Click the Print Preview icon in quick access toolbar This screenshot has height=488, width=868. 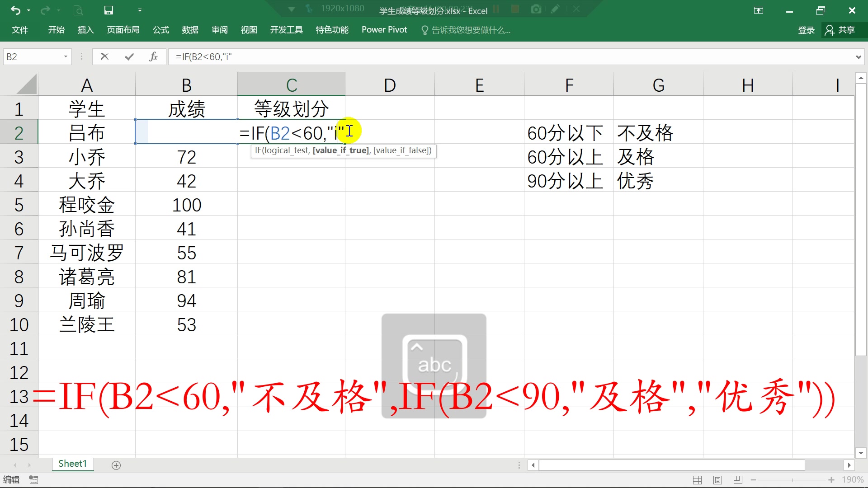tap(79, 10)
